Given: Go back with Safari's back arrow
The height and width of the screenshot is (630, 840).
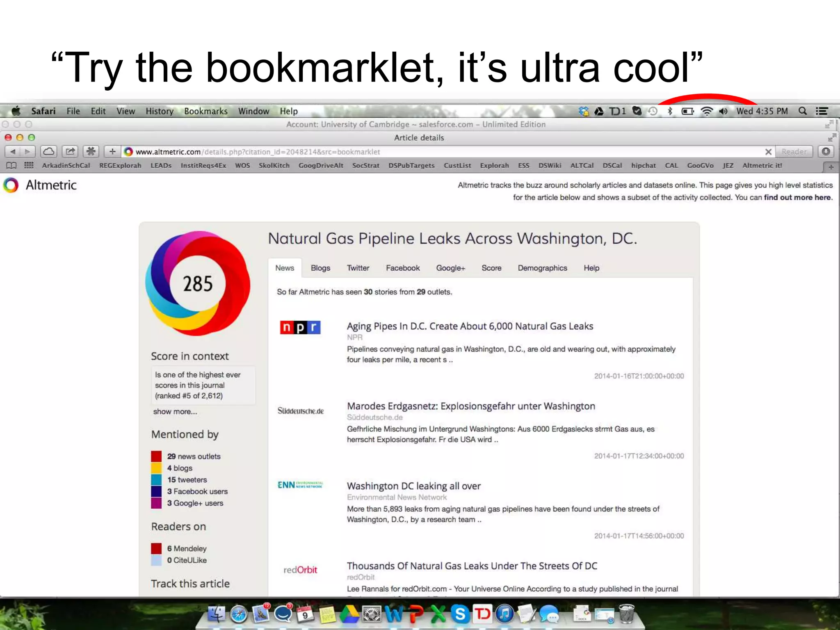Looking at the screenshot, I should 13,152.
